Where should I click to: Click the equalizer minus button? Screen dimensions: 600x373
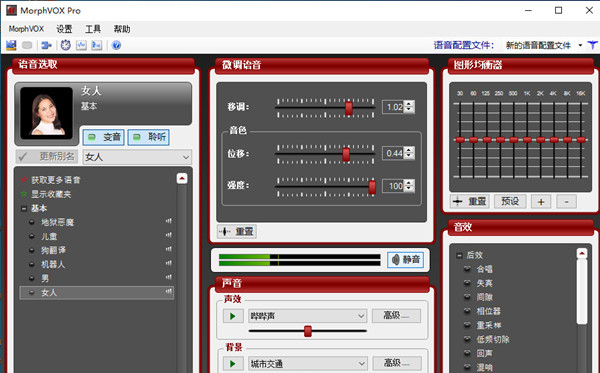coord(567,202)
